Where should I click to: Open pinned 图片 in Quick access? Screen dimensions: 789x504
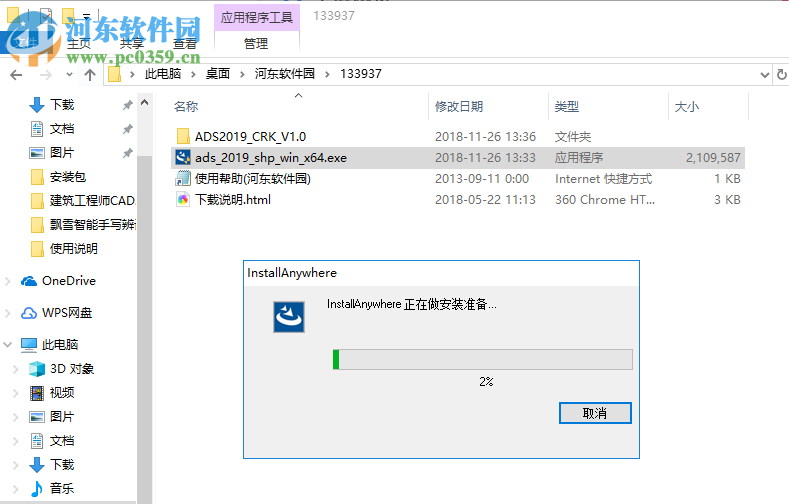62,152
